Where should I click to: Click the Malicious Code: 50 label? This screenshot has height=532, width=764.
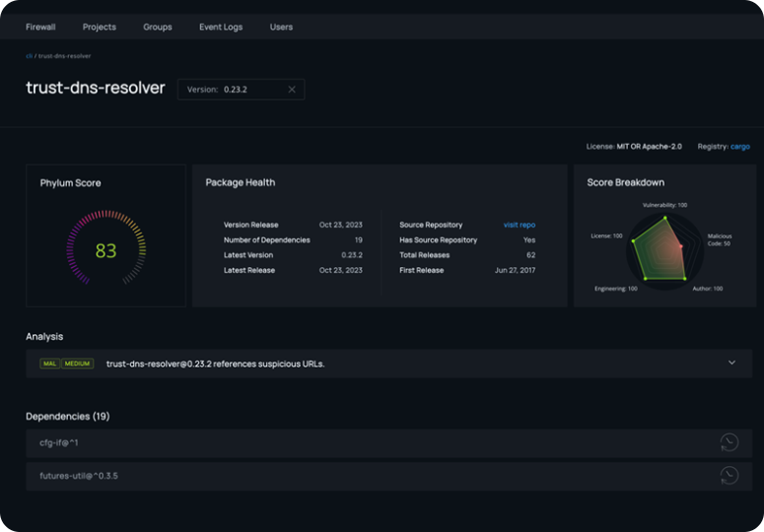click(x=720, y=239)
